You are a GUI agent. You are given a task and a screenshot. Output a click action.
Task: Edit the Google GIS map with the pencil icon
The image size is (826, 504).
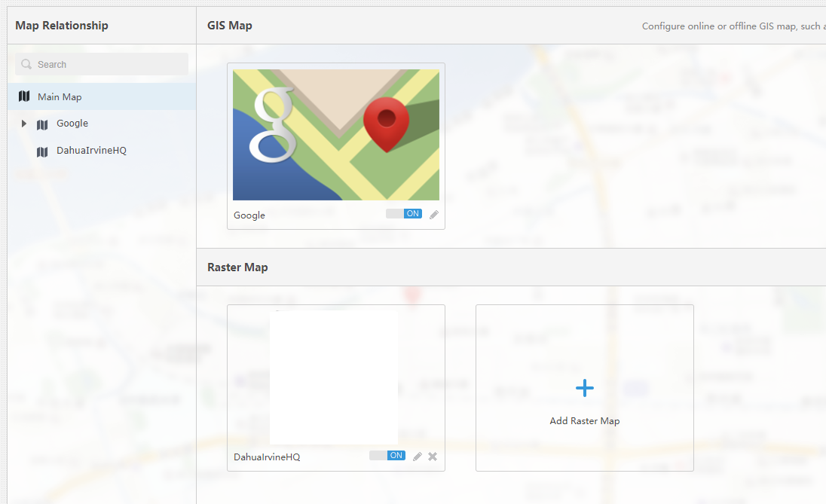(434, 215)
